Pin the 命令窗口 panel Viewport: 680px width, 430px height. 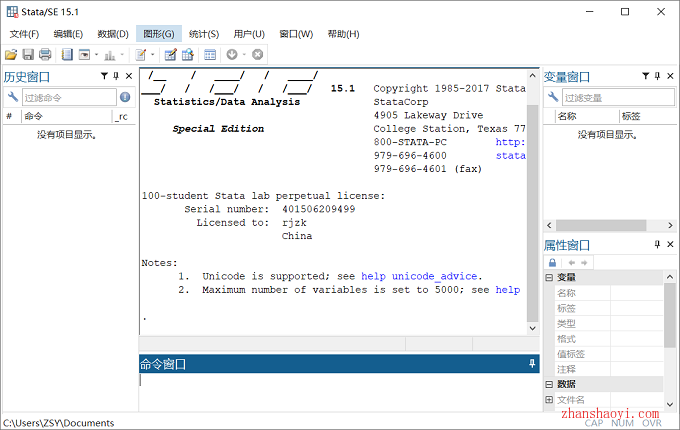(532, 364)
